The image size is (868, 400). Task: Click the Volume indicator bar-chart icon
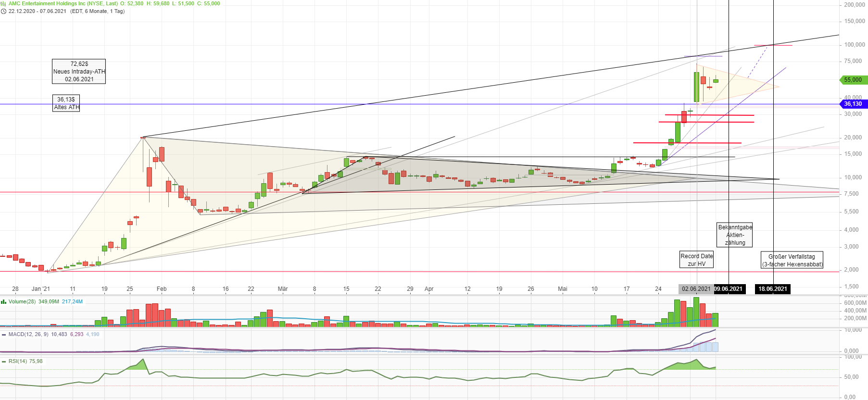[3, 301]
